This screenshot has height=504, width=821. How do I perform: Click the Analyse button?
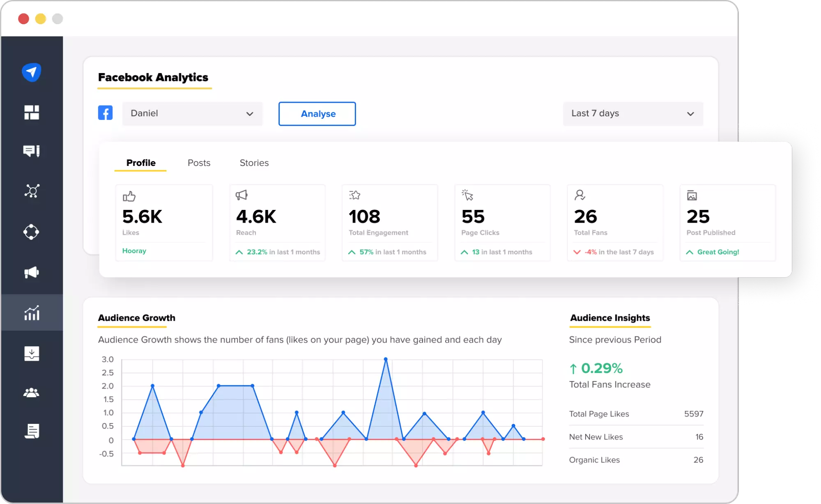[317, 114]
